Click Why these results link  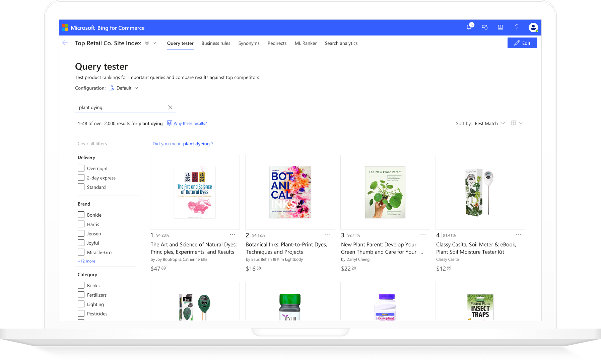pos(190,123)
